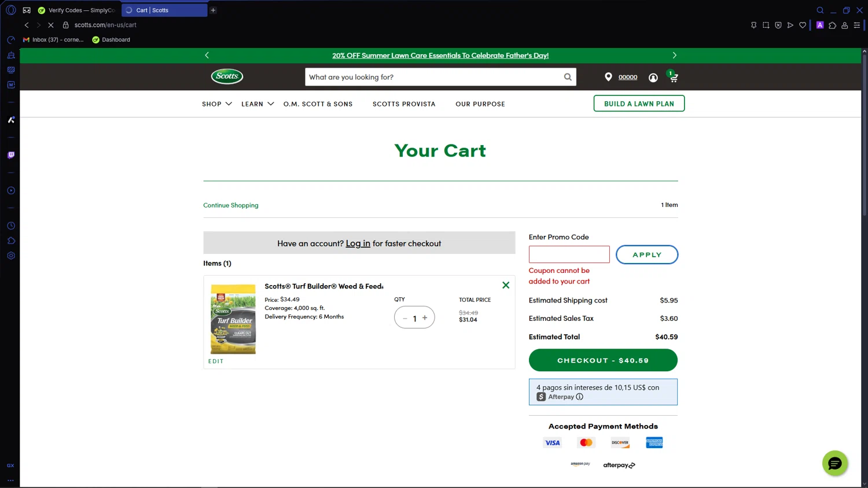
Task: Click the Turf Builder product thumbnail
Action: [233, 319]
